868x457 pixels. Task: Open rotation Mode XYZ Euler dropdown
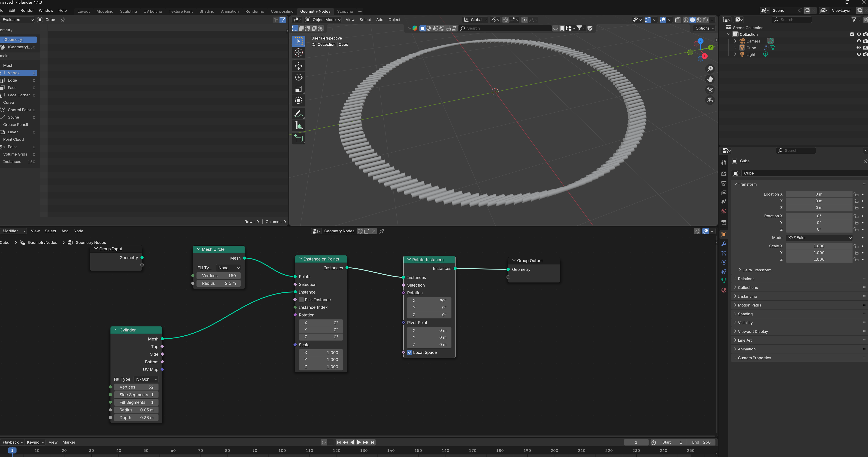click(x=819, y=238)
